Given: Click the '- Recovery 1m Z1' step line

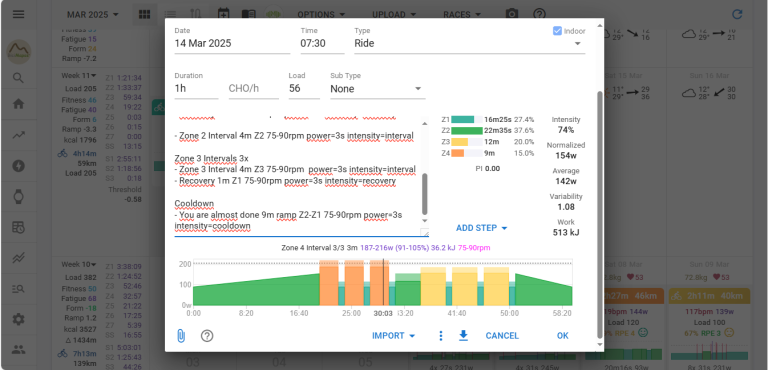Looking at the screenshot, I should pos(285,181).
